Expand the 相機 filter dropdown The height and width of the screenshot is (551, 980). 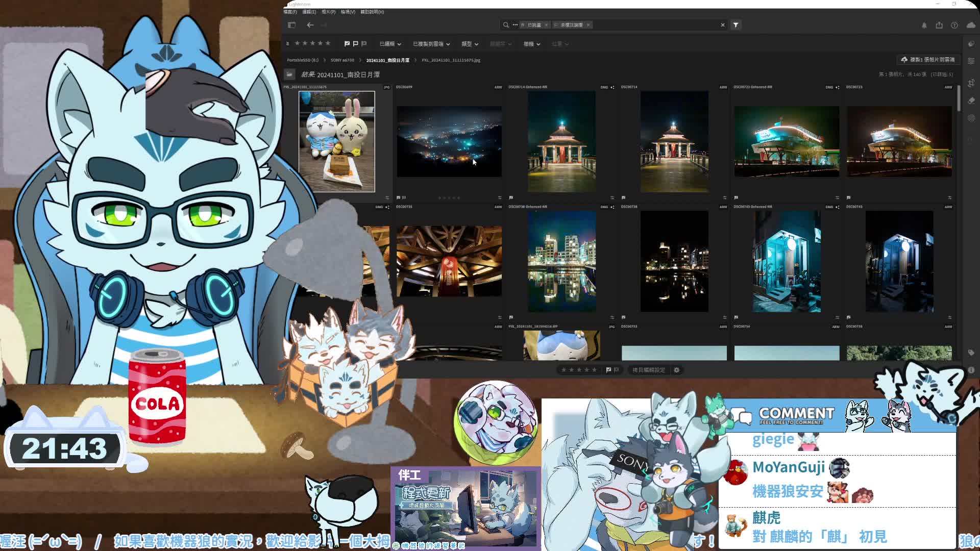(x=532, y=44)
